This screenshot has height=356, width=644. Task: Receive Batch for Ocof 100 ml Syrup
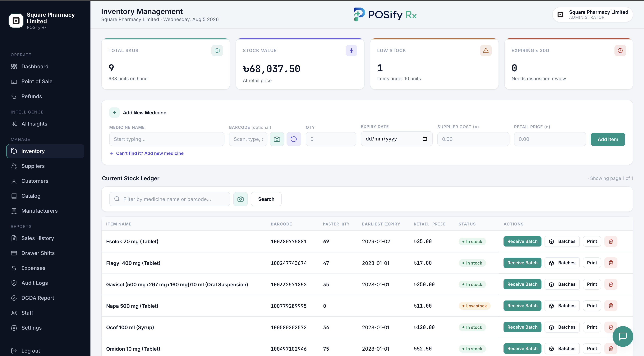click(522, 327)
